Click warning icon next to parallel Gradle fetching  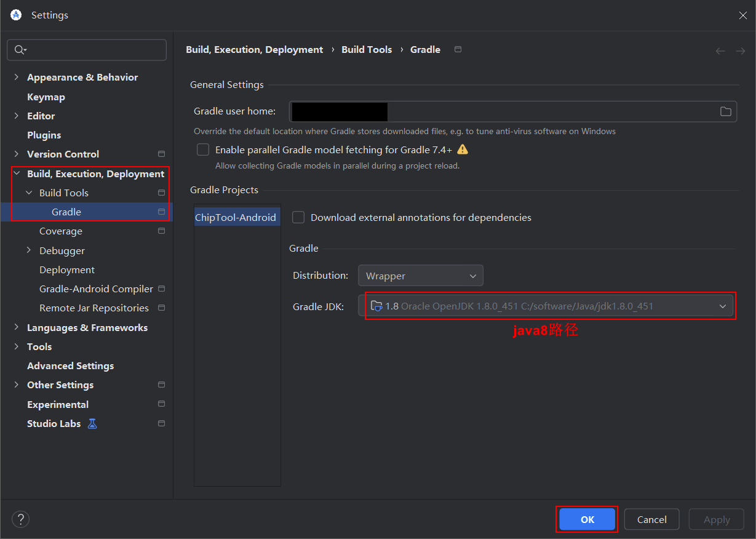click(463, 150)
